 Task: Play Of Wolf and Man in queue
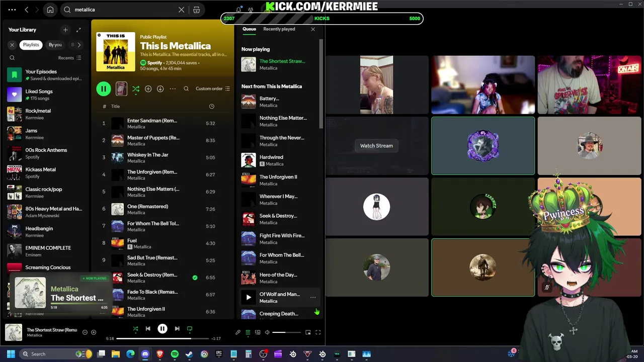point(249,298)
